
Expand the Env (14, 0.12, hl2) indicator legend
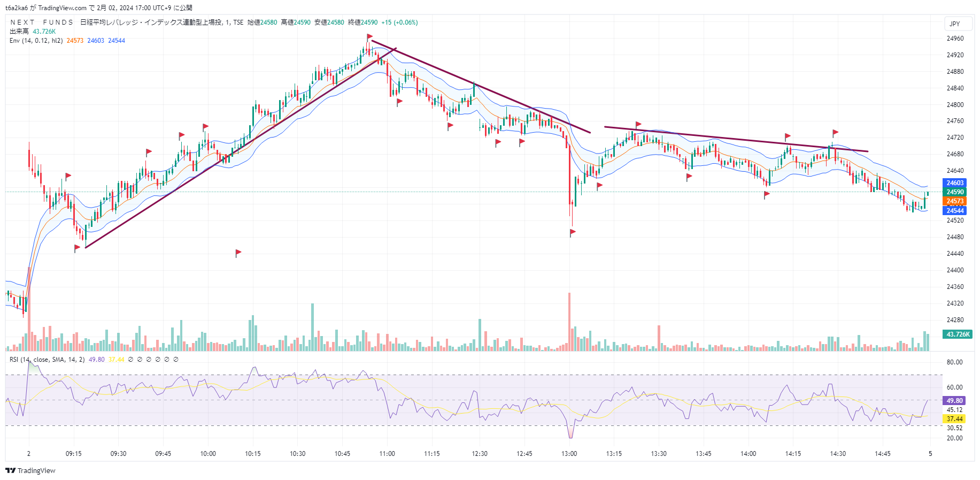pyautogui.click(x=36, y=41)
